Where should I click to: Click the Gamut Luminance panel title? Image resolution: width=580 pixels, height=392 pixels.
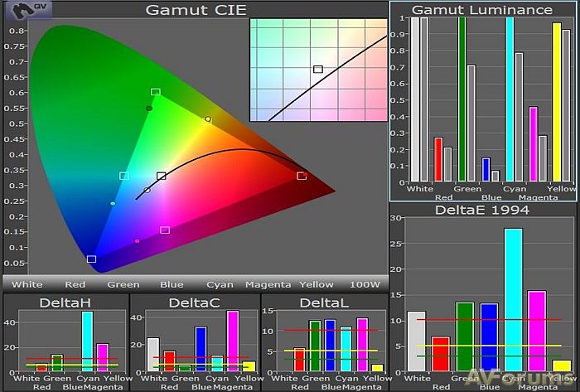point(482,10)
